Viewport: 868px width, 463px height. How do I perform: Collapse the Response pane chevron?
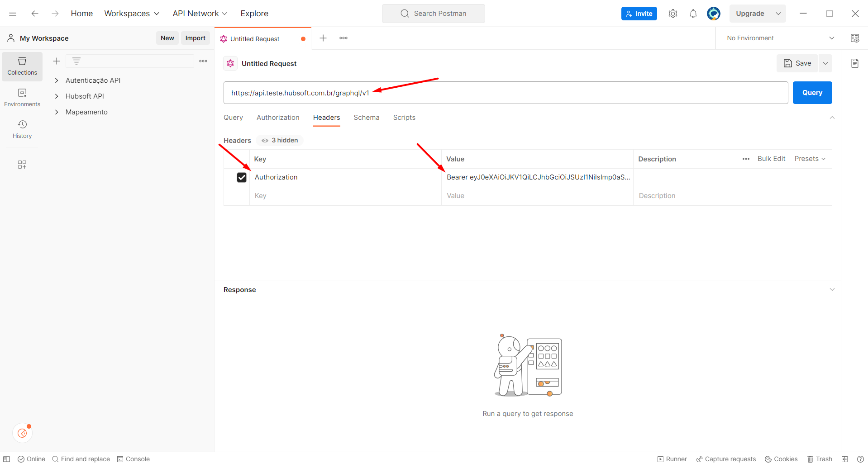point(832,289)
